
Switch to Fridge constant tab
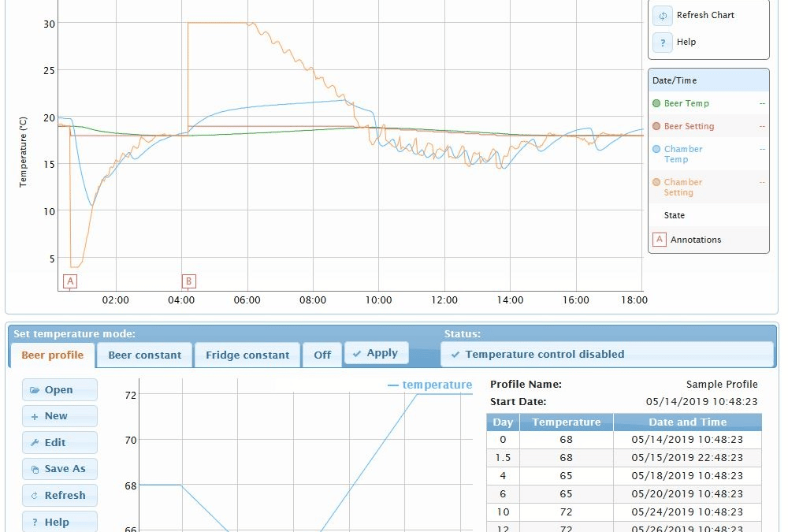[247, 355]
